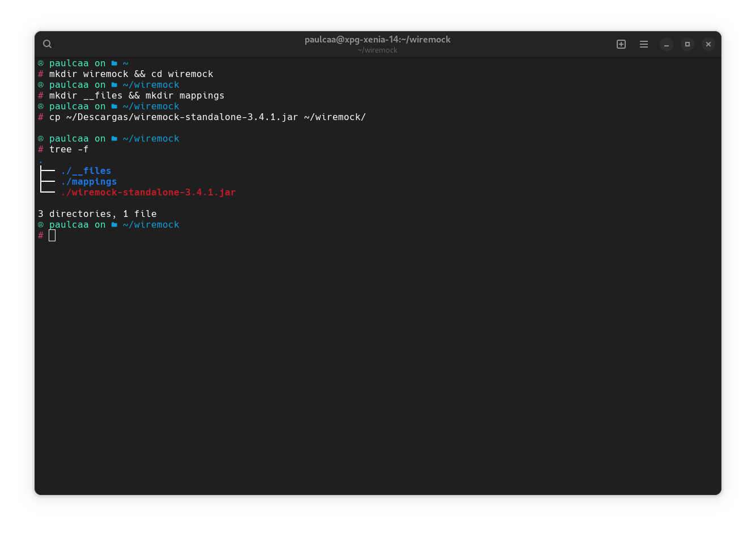Minimize the terminal window
The width and height of the screenshot is (756, 533).
tap(667, 44)
